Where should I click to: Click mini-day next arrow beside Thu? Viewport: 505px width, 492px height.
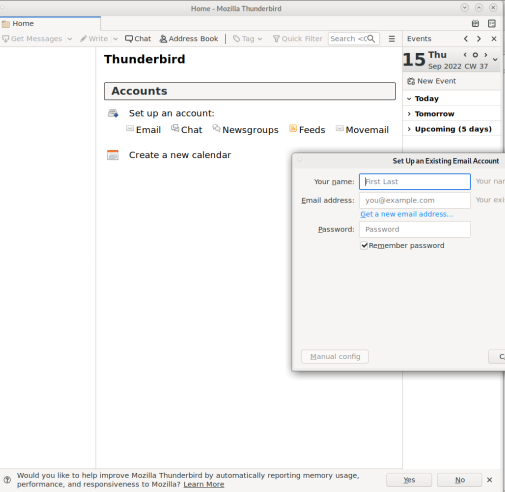click(486, 55)
